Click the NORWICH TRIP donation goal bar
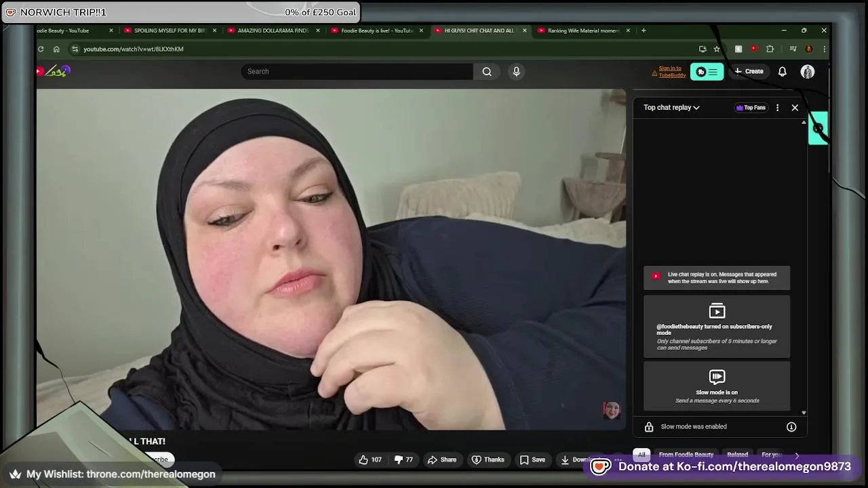Image resolution: width=868 pixels, height=488 pixels. click(x=180, y=12)
